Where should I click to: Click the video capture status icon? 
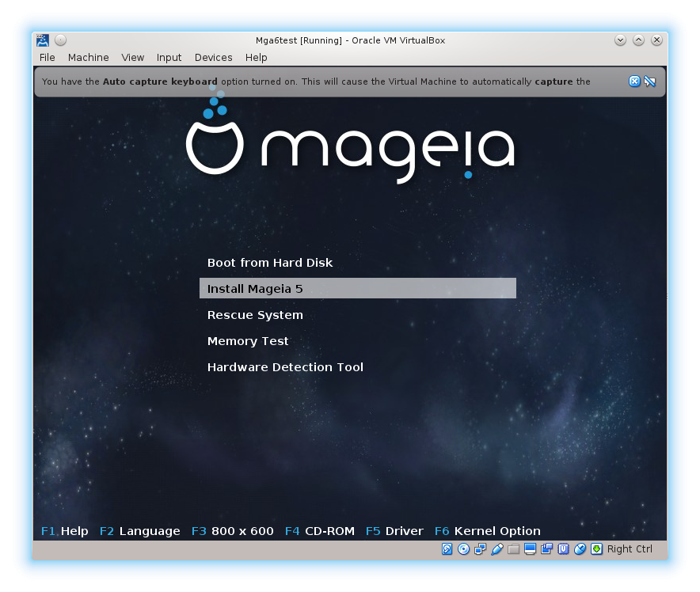point(546,548)
